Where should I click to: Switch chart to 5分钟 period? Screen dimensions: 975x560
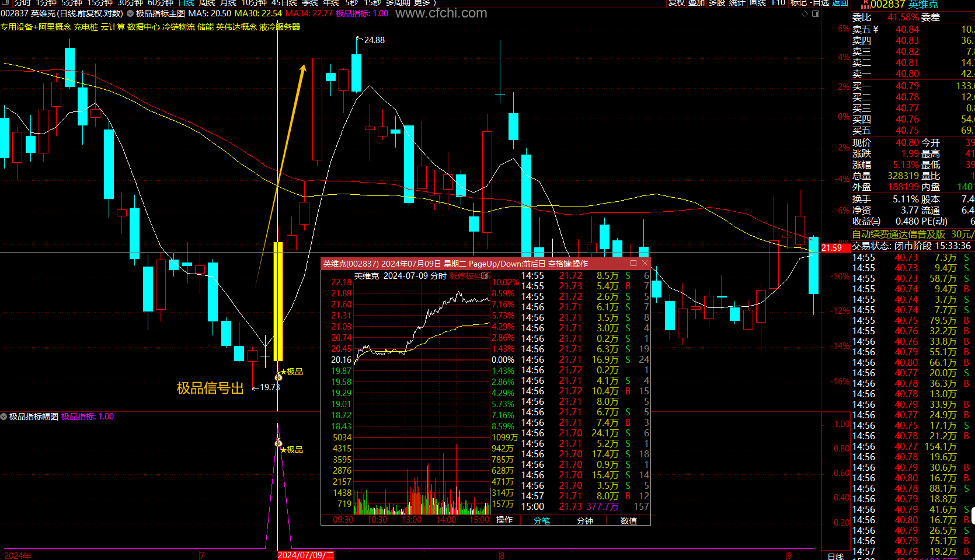coord(72,3)
